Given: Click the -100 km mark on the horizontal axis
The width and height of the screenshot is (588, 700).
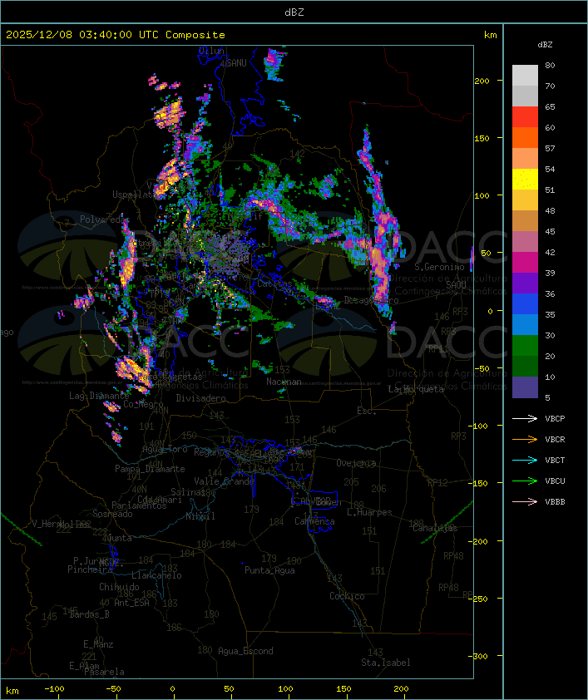Looking at the screenshot, I should coord(54,689).
